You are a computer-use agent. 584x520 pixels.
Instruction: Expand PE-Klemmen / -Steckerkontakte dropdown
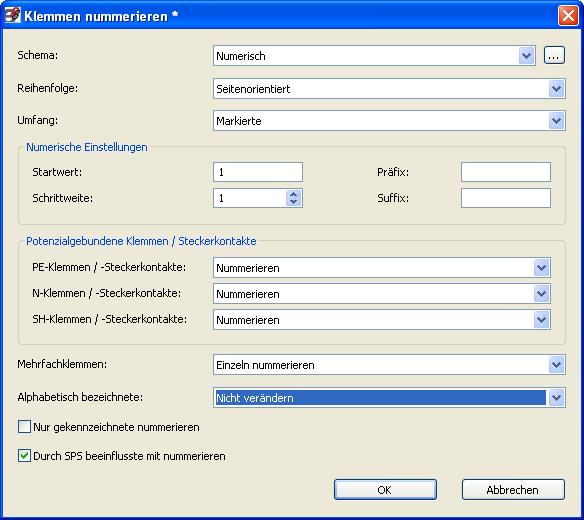coord(541,267)
